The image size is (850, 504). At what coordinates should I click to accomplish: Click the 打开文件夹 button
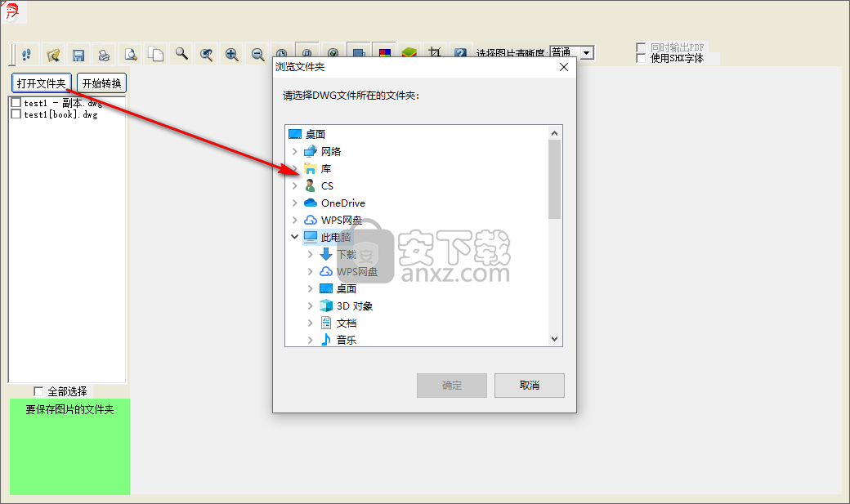[x=42, y=83]
